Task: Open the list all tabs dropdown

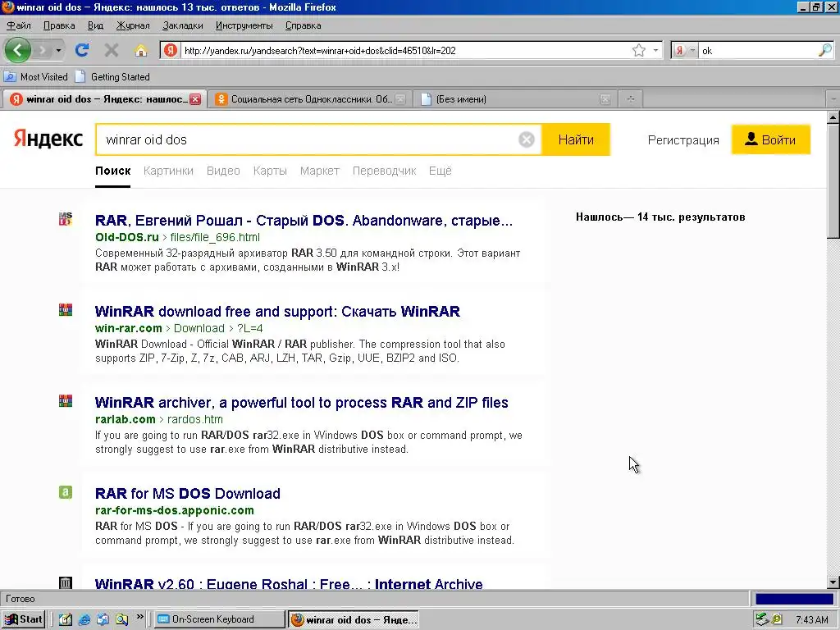Action: [833, 99]
